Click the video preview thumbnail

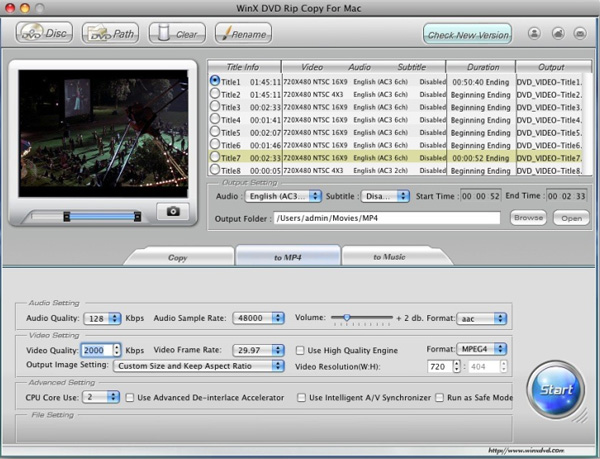(103, 133)
